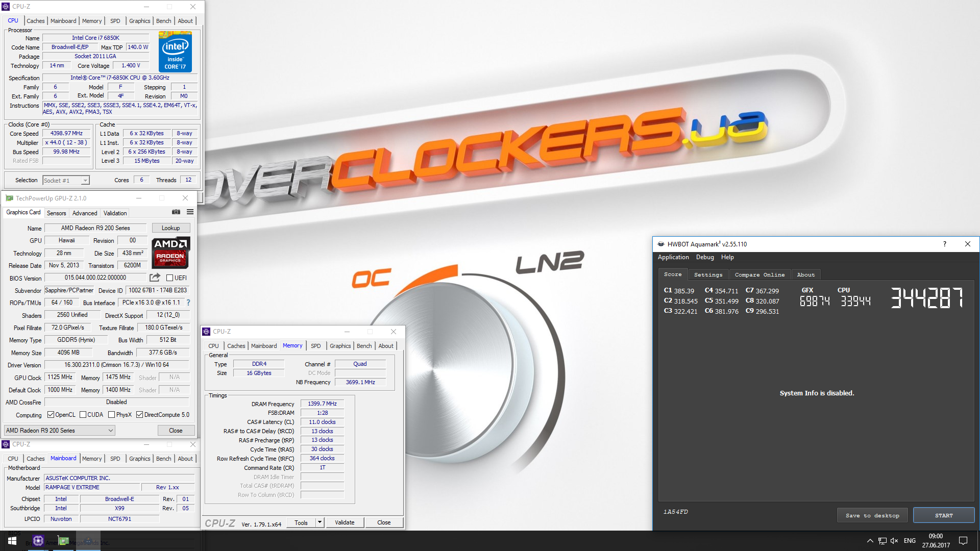This screenshot has width=980, height=551.
Task: Switch to Caches tab in top CPU-Z
Action: point(36,21)
